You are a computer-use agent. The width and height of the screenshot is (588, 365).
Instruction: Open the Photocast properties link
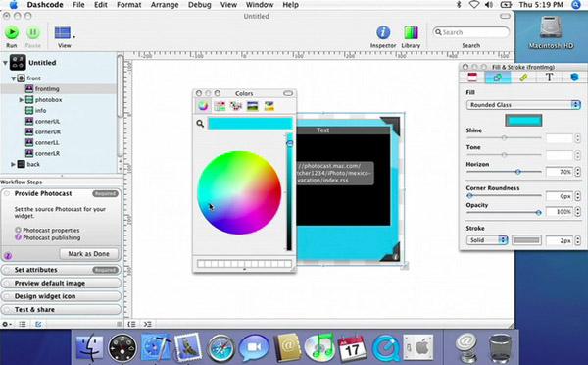tap(51, 230)
